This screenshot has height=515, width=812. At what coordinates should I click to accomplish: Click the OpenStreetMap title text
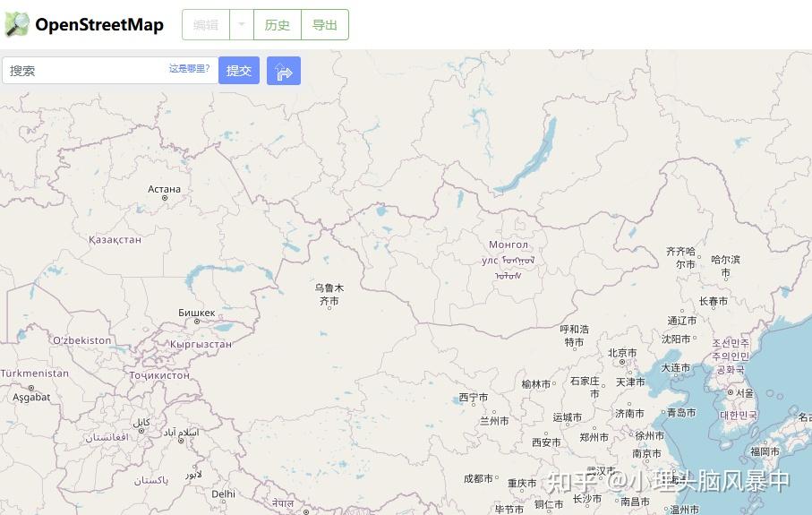(x=99, y=24)
